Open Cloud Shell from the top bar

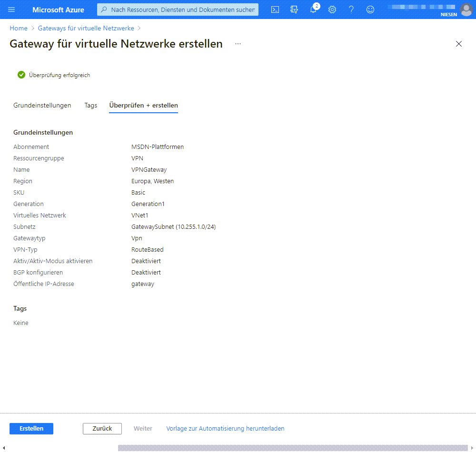(x=275, y=10)
